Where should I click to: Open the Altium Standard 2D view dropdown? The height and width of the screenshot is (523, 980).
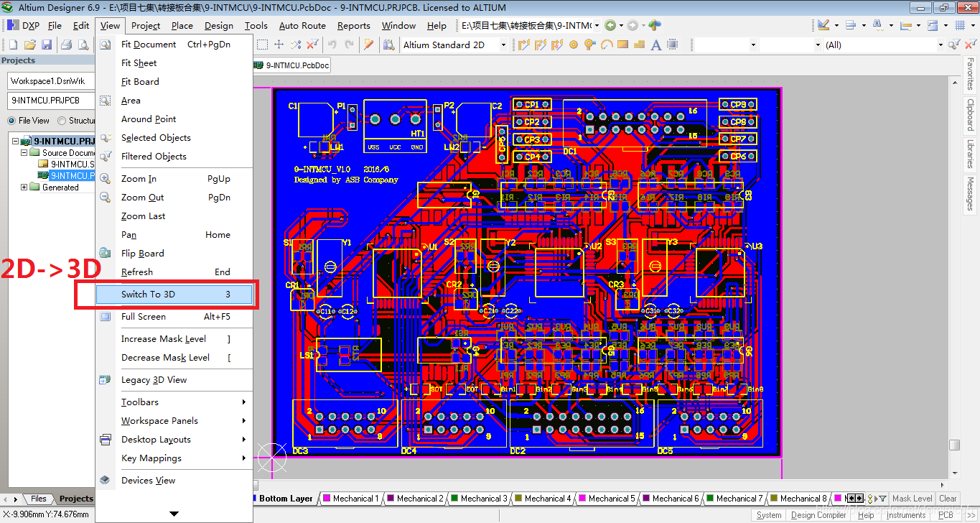(503, 45)
